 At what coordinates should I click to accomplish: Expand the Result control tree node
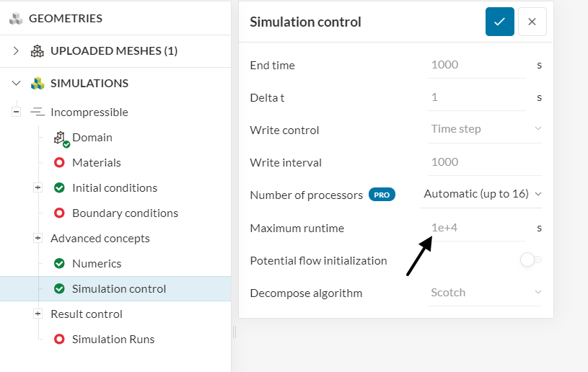click(x=38, y=314)
